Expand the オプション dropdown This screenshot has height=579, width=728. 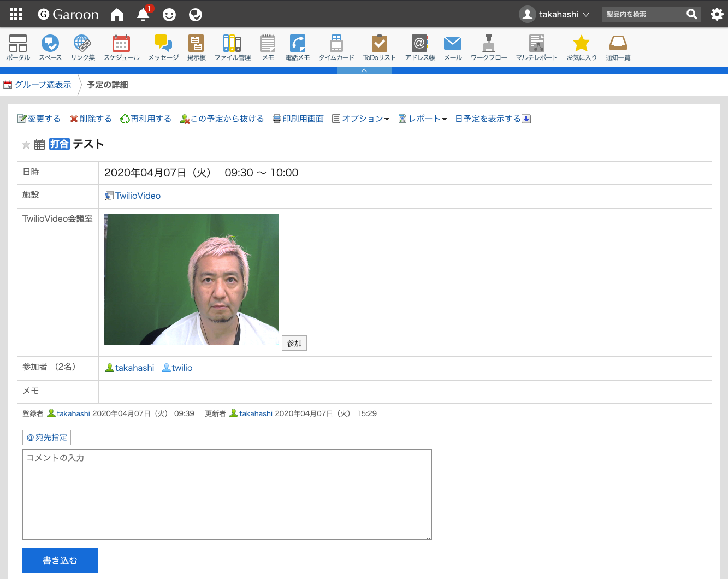(360, 119)
